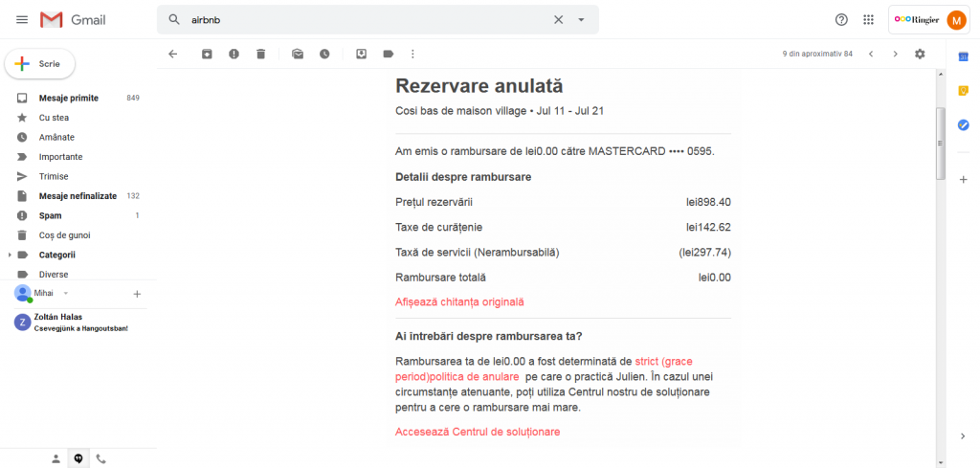This screenshot has width=980, height=468.
Task: Switch to the Hangouts contacts tab
Action: pyautogui.click(x=56, y=459)
